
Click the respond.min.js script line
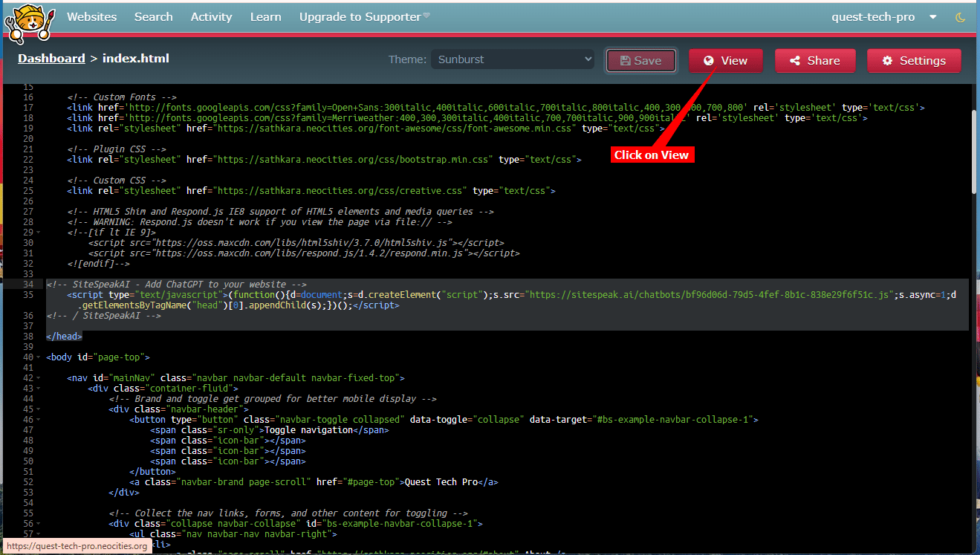click(x=304, y=253)
